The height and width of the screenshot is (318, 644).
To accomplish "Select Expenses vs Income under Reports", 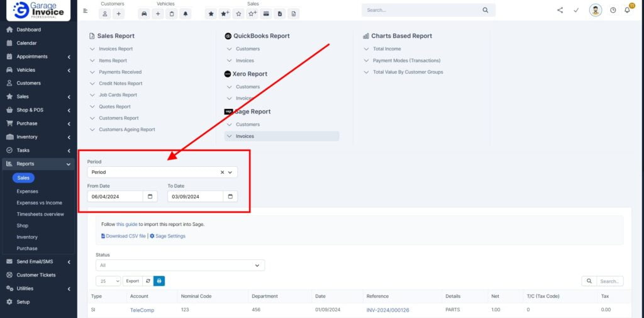I will point(40,203).
